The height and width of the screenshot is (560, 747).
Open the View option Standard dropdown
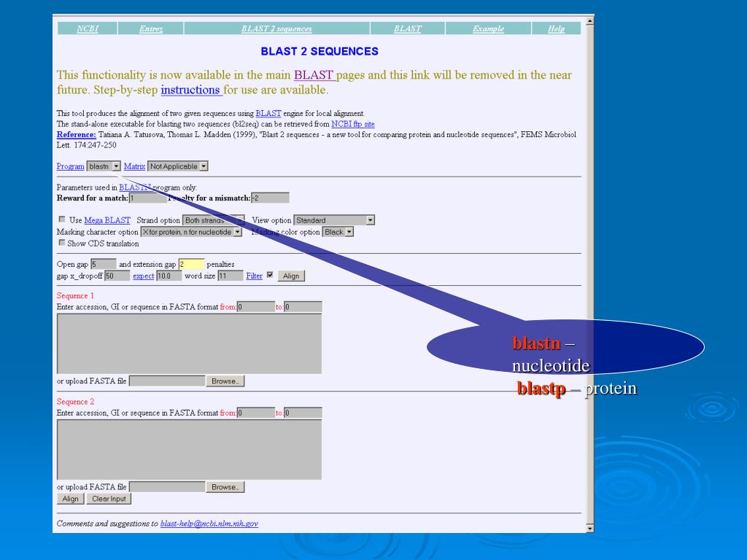pos(334,220)
